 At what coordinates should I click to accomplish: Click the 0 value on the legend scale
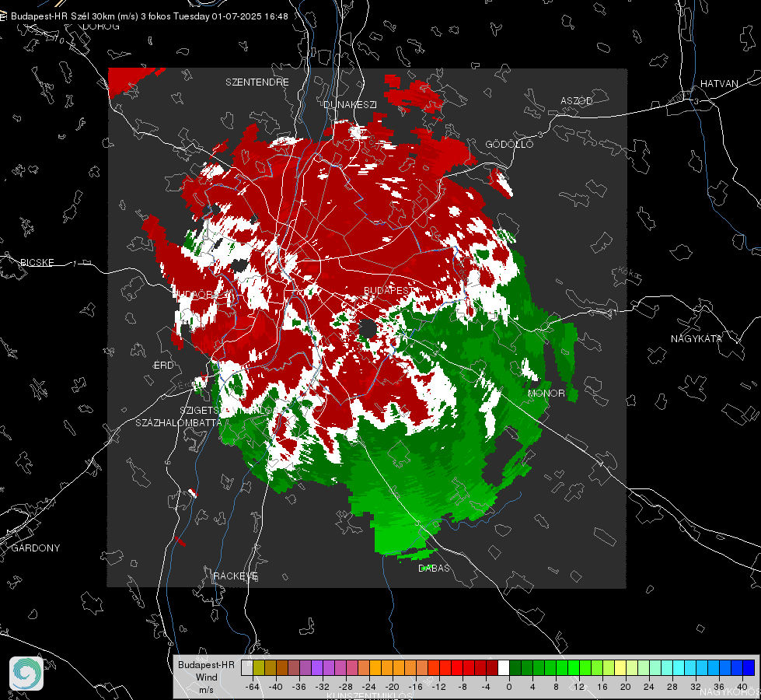[x=509, y=687]
